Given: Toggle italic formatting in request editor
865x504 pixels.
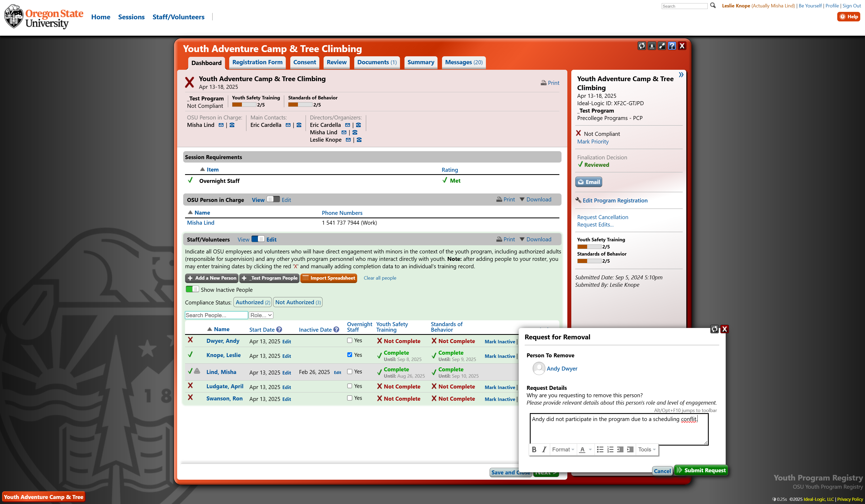Looking at the screenshot, I should coord(544,450).
